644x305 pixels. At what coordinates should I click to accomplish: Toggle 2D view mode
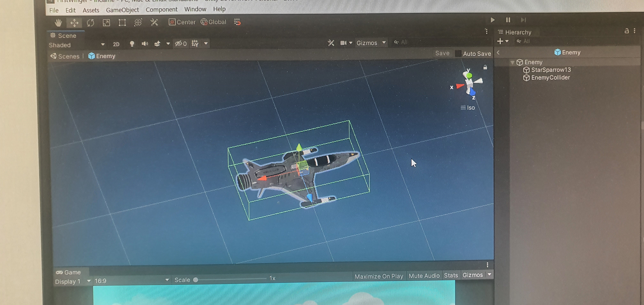116,44
